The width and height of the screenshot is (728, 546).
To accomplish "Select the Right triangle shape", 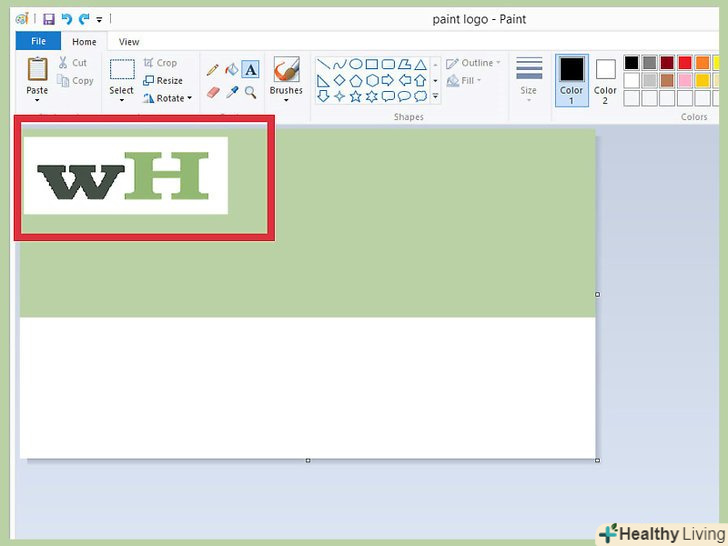I will (x=323, y=80).
